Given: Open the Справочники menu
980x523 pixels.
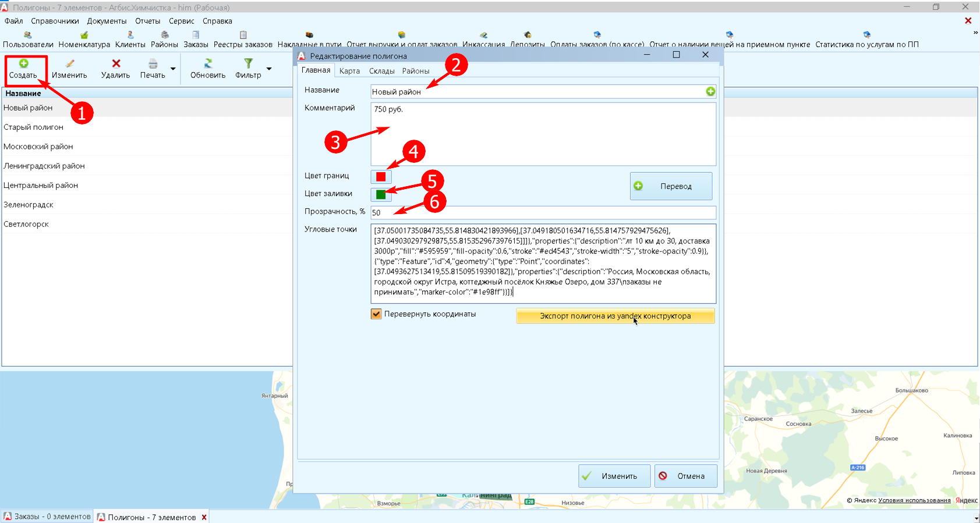Looking at the screenshot, I should pyautogui.click(x=55, y=21).
